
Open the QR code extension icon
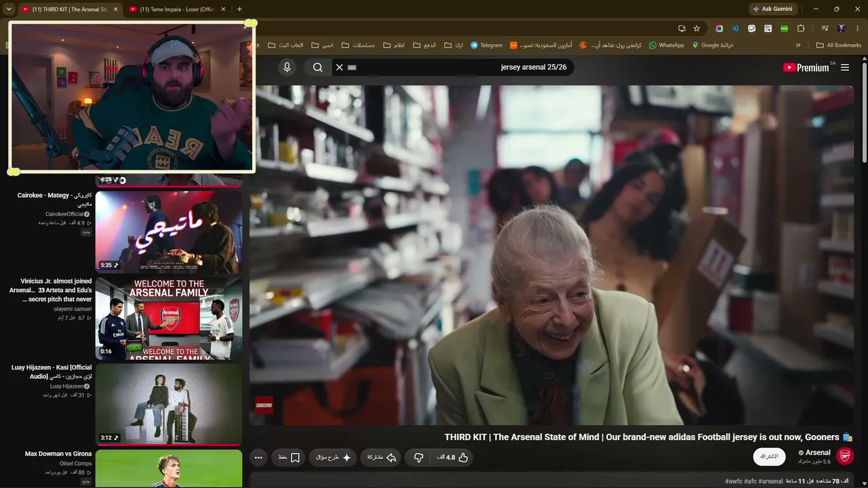pos(768,28)
